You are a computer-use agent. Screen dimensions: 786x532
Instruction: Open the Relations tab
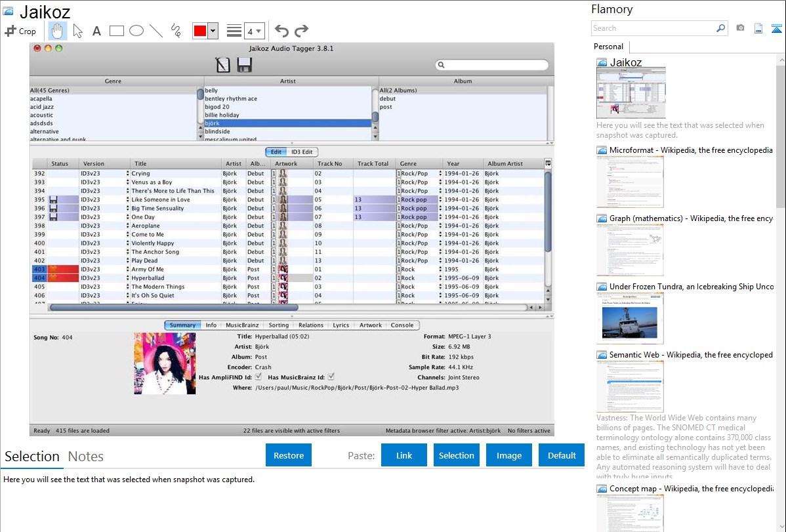311,325
